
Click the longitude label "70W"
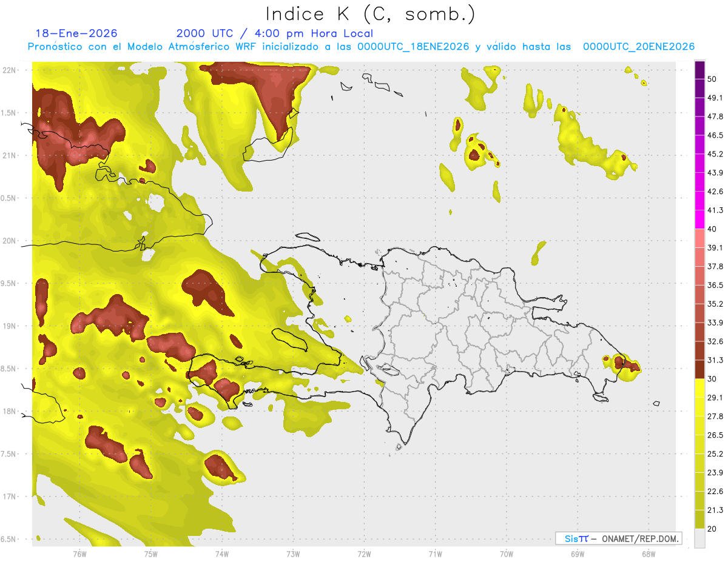pyautogui.click(x=506, y=554)
